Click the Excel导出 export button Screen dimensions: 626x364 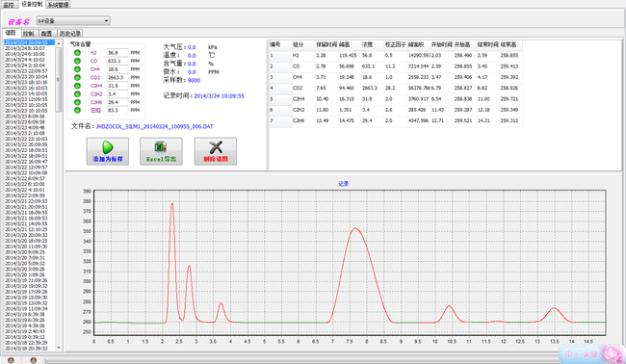click(161, 151)
